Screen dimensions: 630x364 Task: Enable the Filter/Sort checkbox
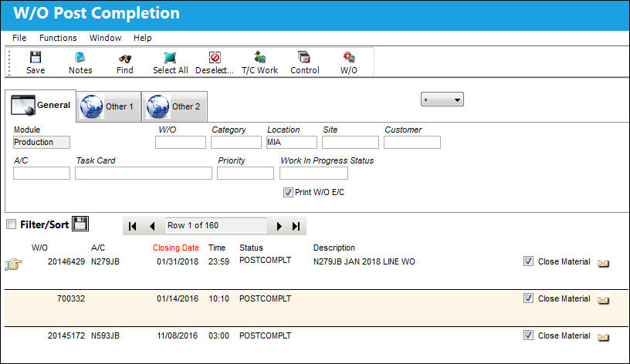coord(12,224)
